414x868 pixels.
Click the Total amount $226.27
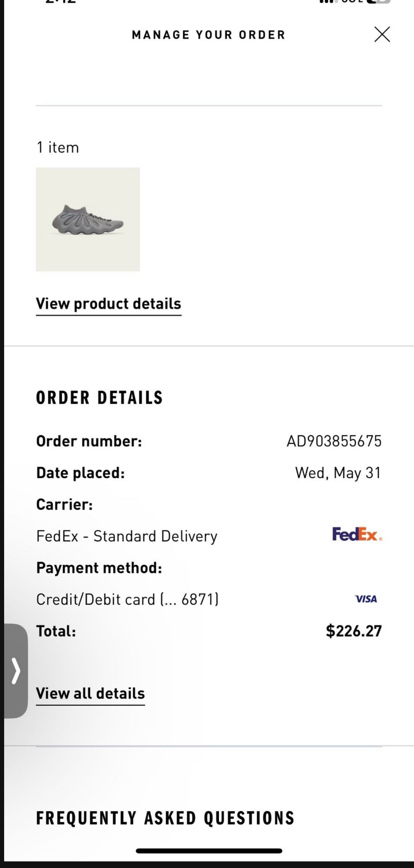(354, 631)
